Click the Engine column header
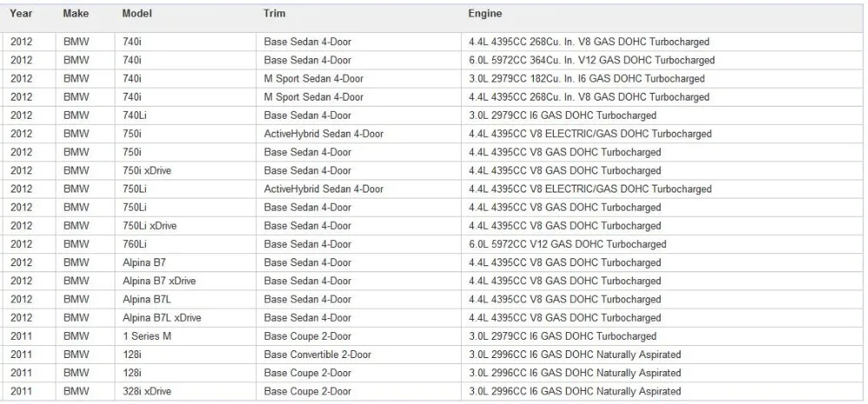The height and width of the screenshot is (404, 868). pyautogui.click(x=485, y=13)
